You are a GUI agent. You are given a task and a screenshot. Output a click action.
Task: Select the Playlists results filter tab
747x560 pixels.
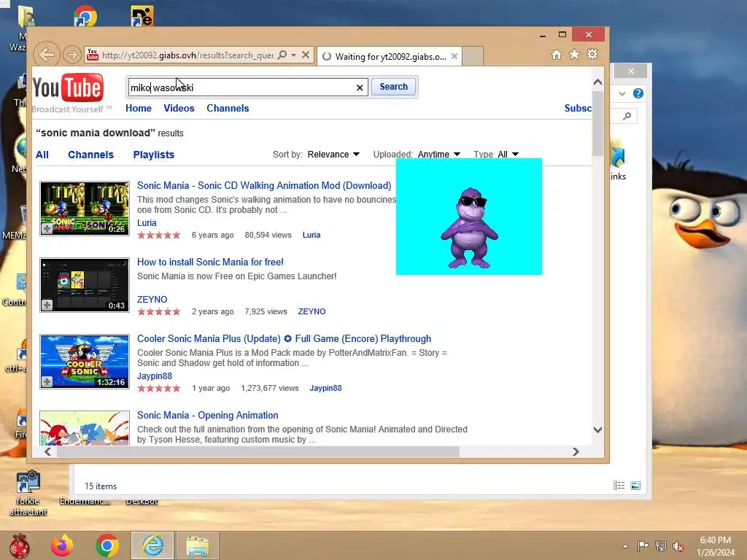[154, 155]
